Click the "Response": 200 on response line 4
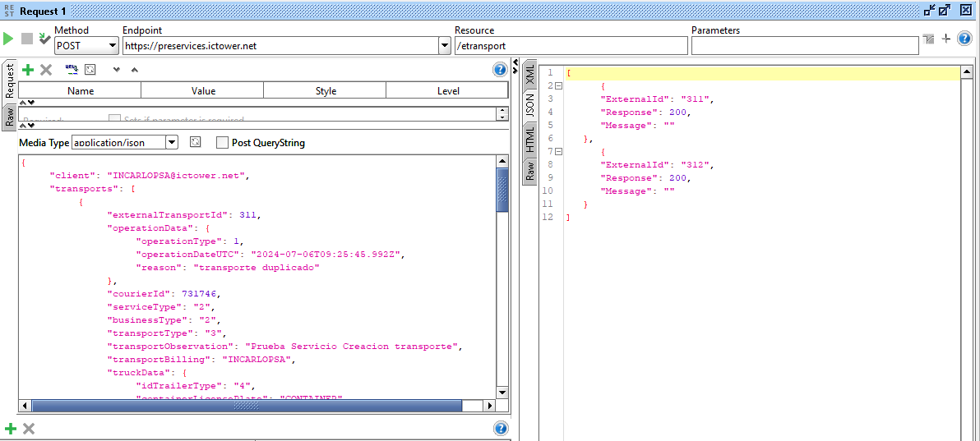Viewport: 980px width, 441px height. click(645, 113)
